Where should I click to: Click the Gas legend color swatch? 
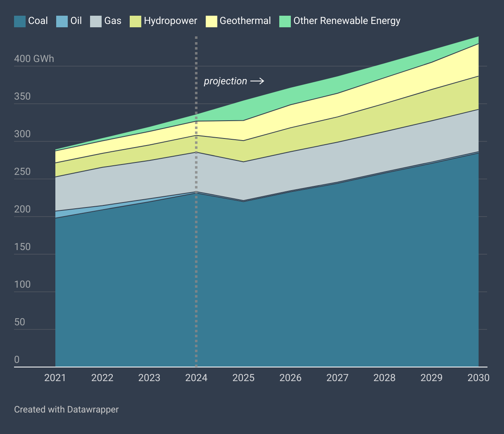(96, 21)
